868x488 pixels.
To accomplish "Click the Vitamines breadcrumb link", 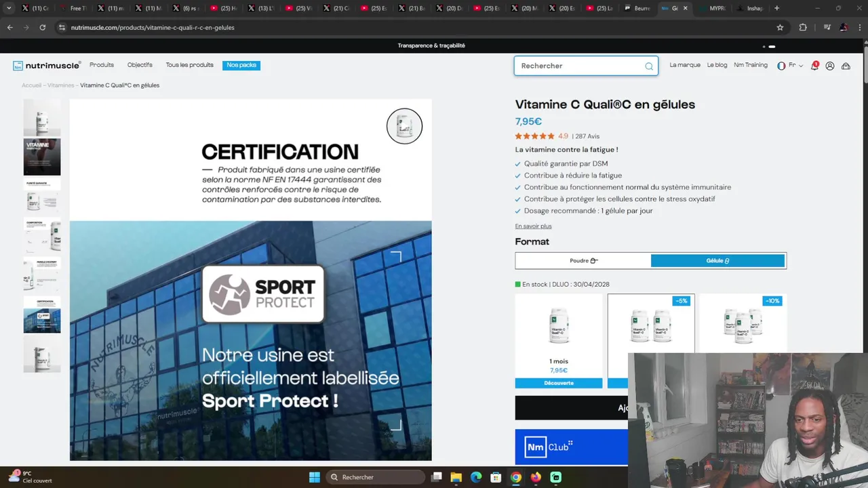I will pos(61,85).
